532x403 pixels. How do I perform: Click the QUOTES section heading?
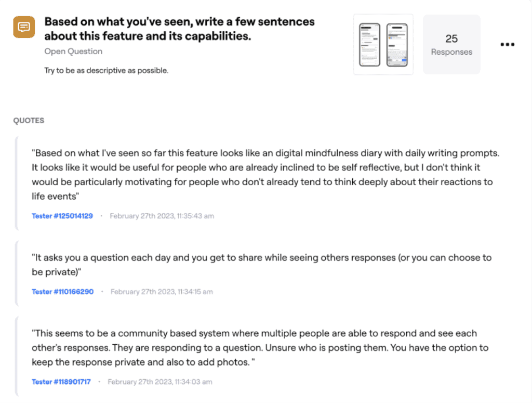[x=29, y=120]
